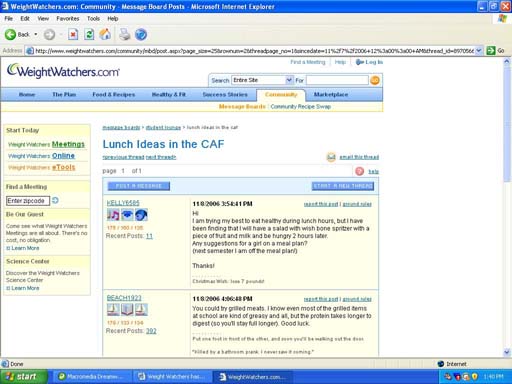Expand the address bar URL dropdown
512x384 pixels.
479,51
